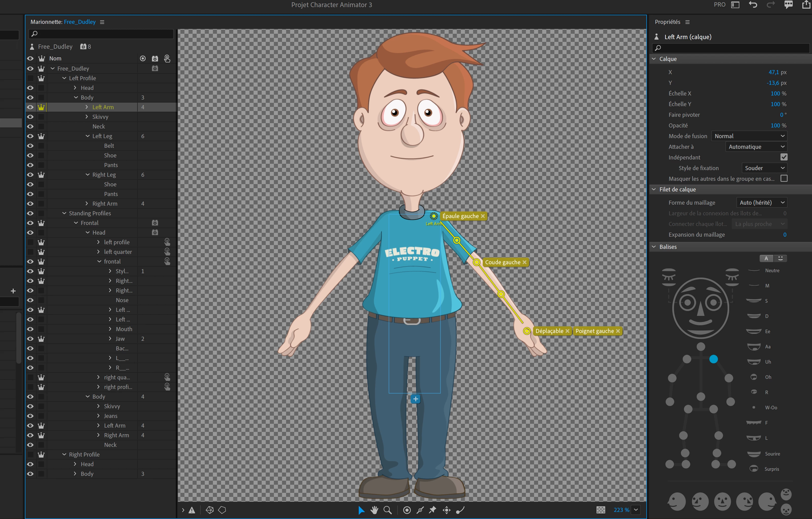Expand the Right Arm group under Left Leg
The height and width of the screenshot is (519, 812).
[x=87, y=204]
